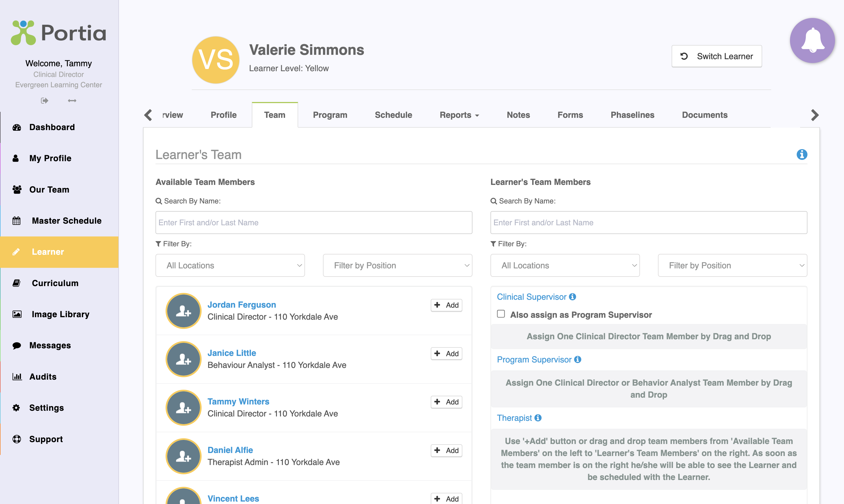The width and height of the screenshot is (844, 504).
Task: Open Master Schedule in sidebar
Action: [67, 221]
